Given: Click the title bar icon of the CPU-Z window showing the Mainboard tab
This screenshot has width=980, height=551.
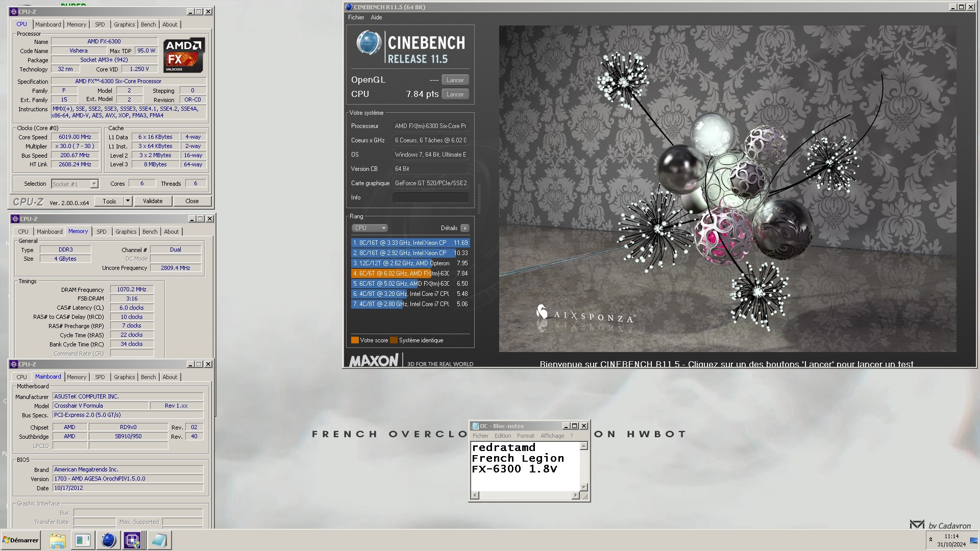Looking at the screenshot, I should [x=14, y=364].
